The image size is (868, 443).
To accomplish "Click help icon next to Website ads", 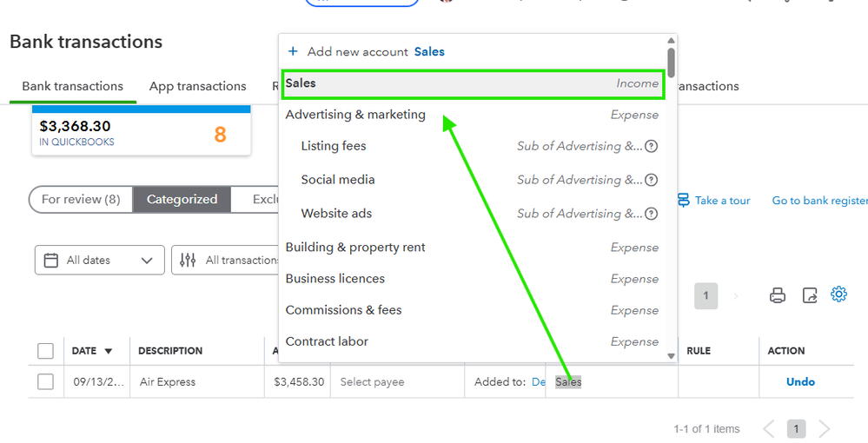I will click(652, 214).
